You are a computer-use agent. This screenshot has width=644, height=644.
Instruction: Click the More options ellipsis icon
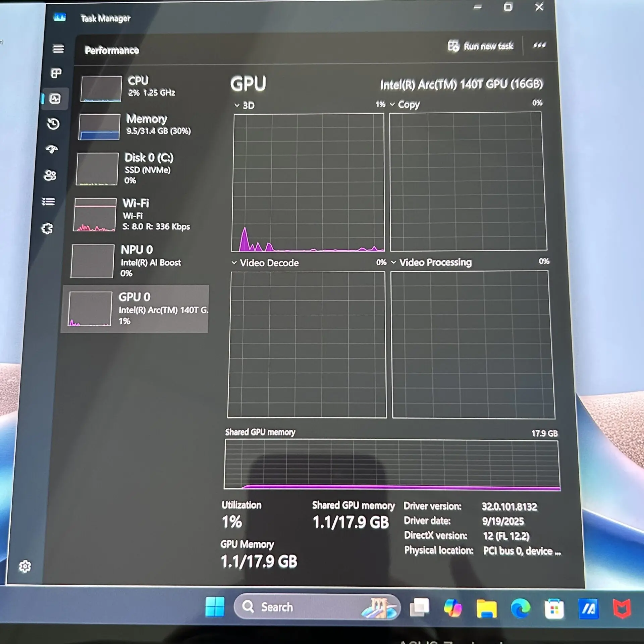[539, 45]
